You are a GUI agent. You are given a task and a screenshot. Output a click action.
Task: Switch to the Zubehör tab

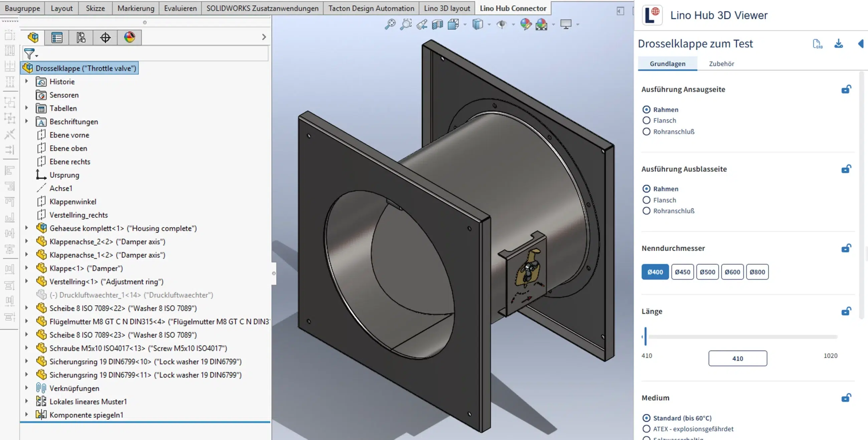point(721,64)
